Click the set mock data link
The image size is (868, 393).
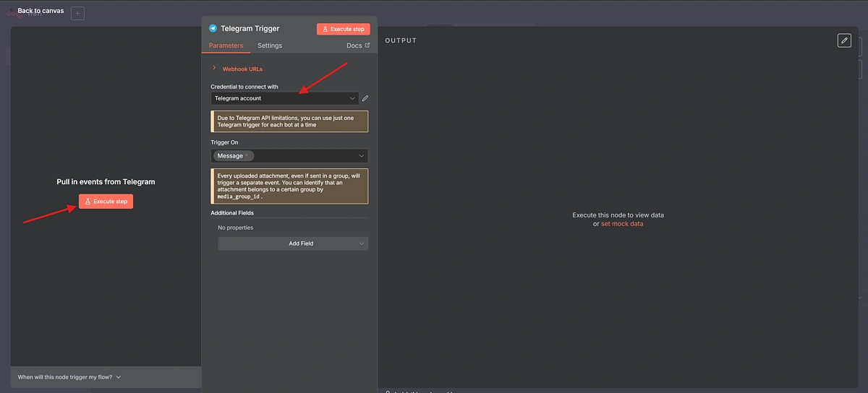coord(621,224)
